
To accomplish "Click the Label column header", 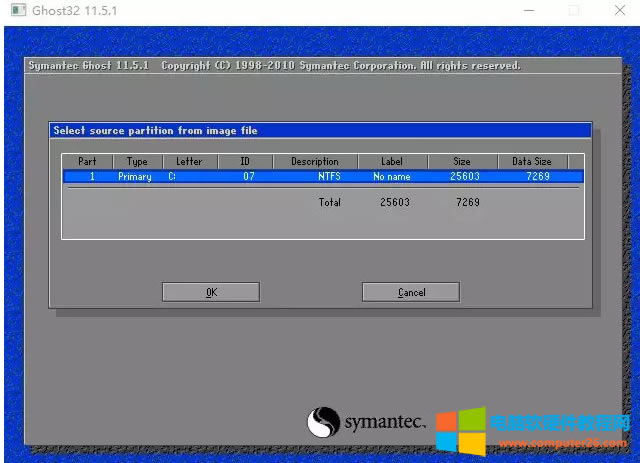I will click(392, 161).
